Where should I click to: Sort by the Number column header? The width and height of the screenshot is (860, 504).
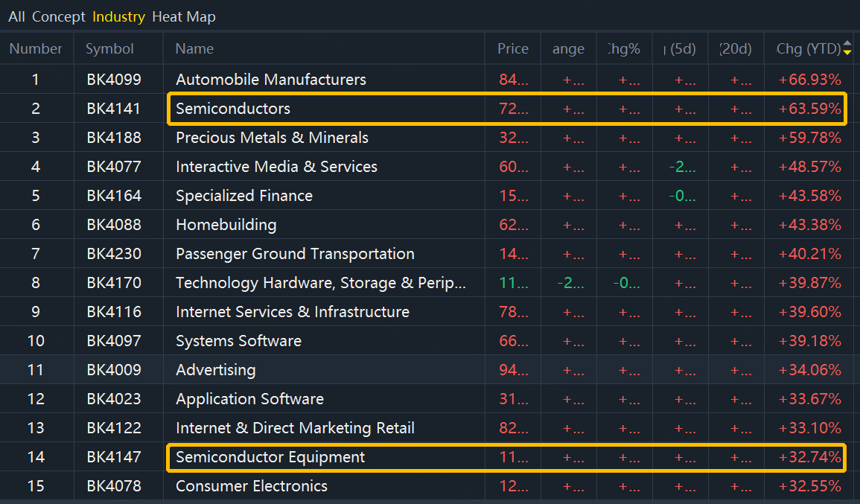[x=36, y=49]
